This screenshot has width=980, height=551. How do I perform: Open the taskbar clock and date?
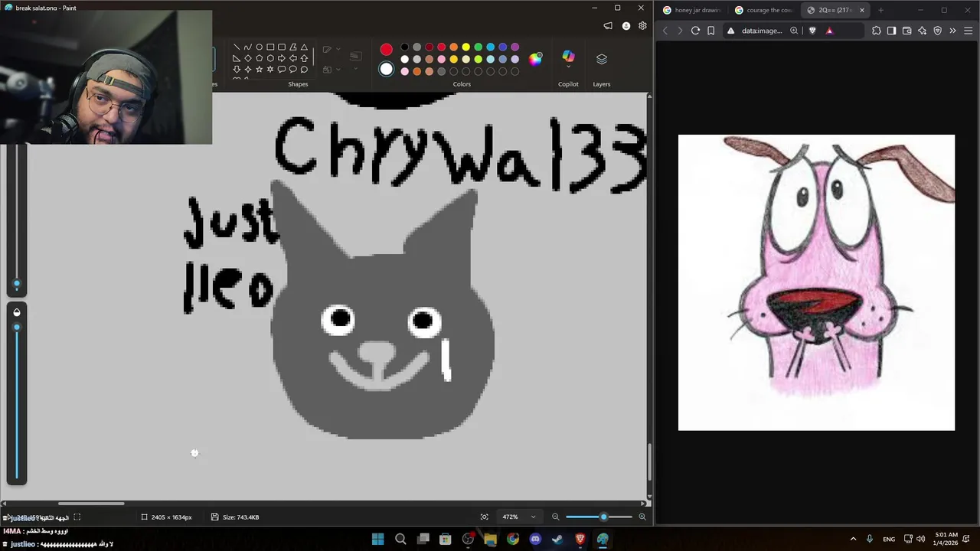pos(946,539)
